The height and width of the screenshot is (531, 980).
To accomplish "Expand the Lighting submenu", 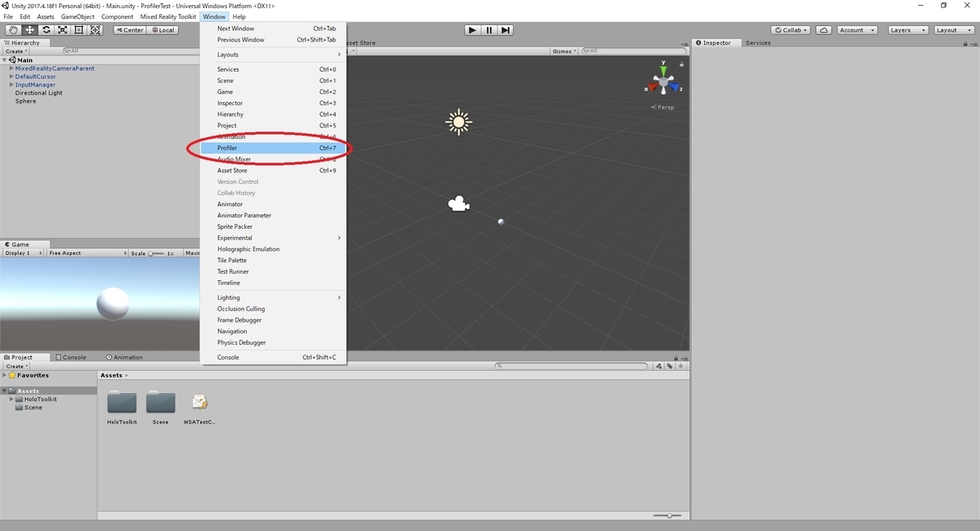I will coord(274,297).
